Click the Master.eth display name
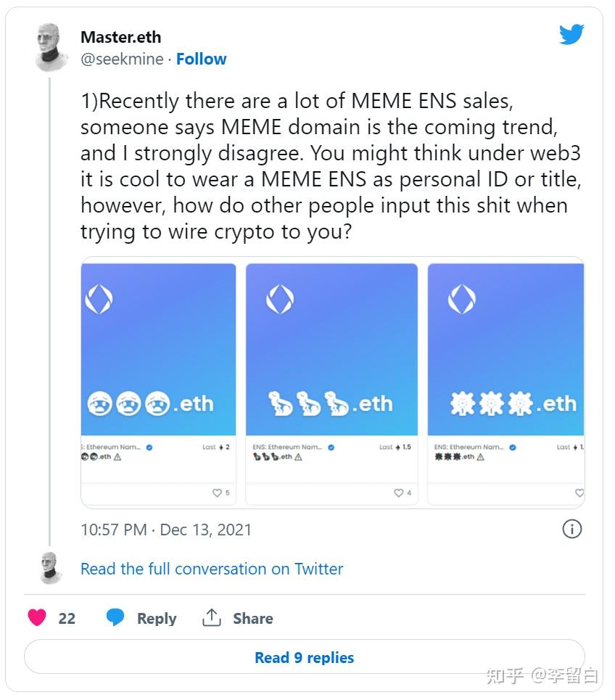 (121, 37)
